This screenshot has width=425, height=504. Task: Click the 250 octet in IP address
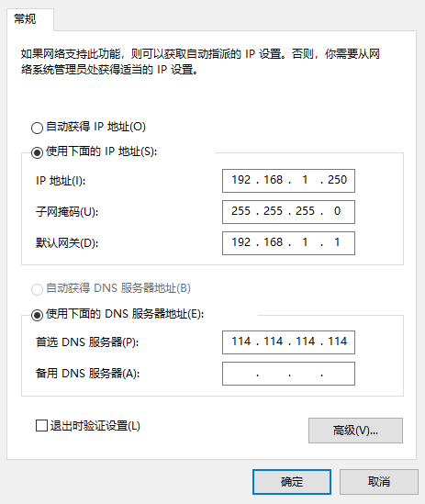tap(337, 180)
